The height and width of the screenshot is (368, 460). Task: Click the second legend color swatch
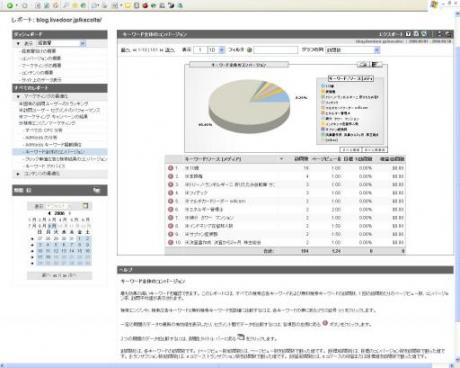pyautogui.click(x=323, y=92)
